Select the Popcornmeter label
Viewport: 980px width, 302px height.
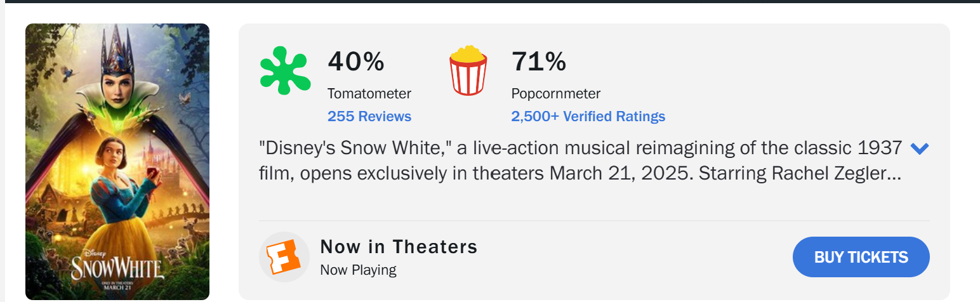point(556,93)
